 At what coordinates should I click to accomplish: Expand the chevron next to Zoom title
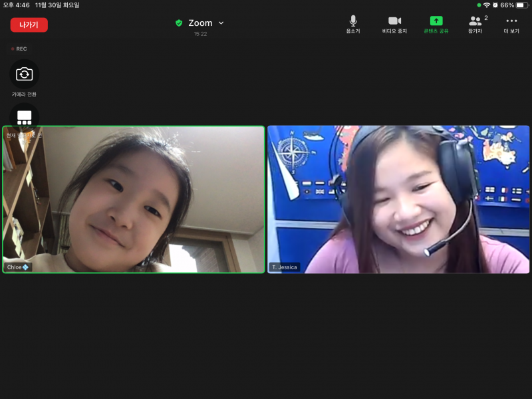221,23
